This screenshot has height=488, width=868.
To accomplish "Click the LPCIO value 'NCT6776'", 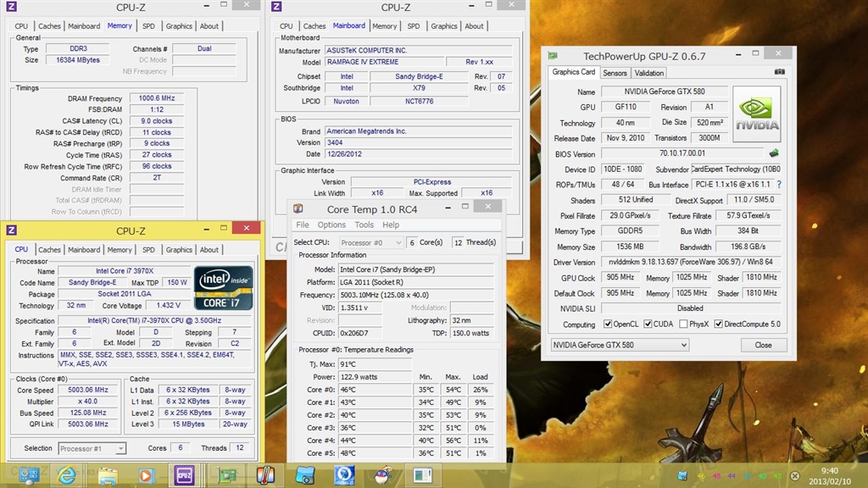I will click(419, 102).
